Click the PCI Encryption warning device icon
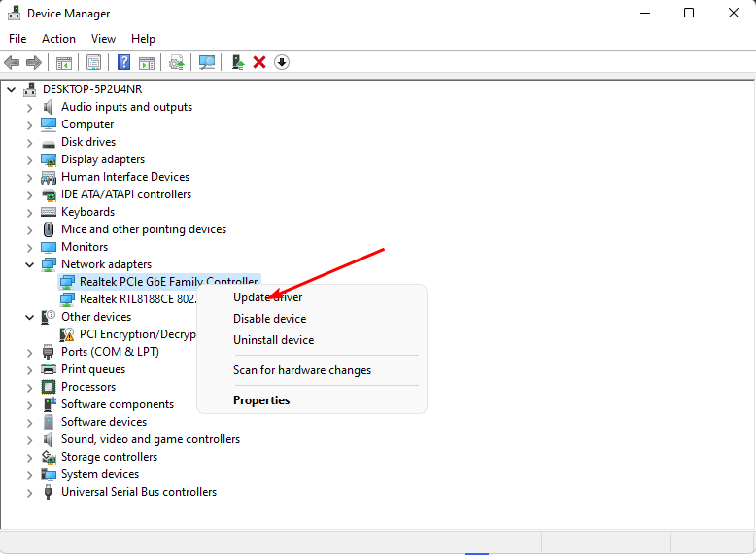The width and height of the screenshot is (756, 555). coord(67,334)
